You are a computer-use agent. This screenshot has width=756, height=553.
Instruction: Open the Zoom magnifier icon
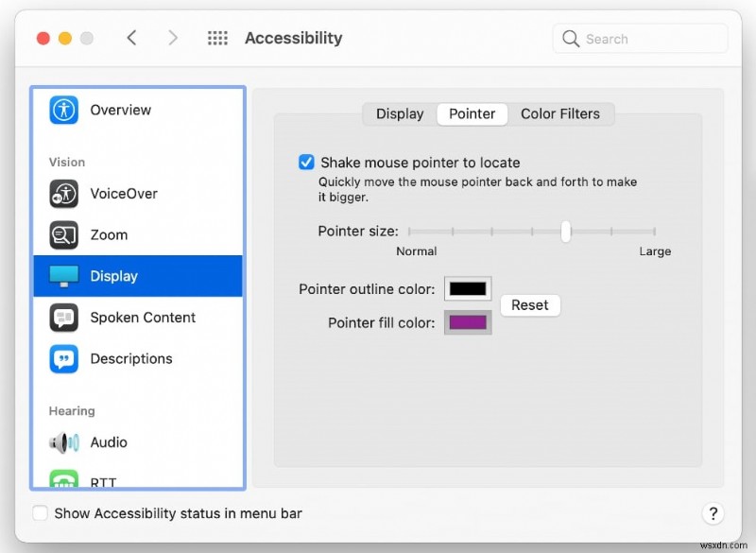tap(64, 234)
